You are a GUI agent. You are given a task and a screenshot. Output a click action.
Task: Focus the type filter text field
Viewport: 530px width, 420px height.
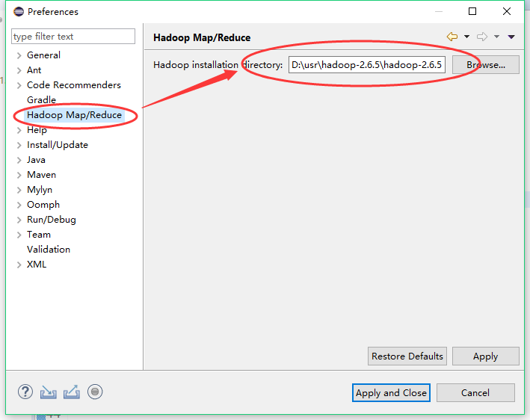73,36
